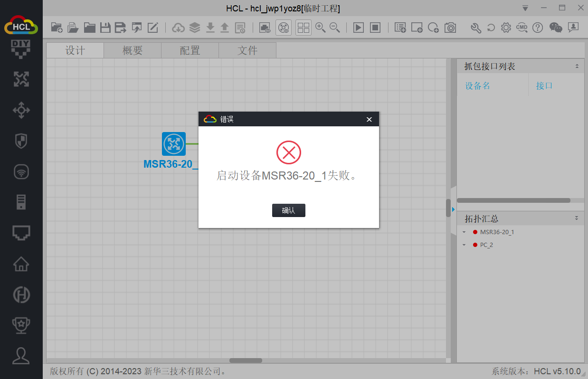Screen dimensions: 588x379
Task: Click the capture list horizontal scrollbar
Action: (x=513, y=200)
